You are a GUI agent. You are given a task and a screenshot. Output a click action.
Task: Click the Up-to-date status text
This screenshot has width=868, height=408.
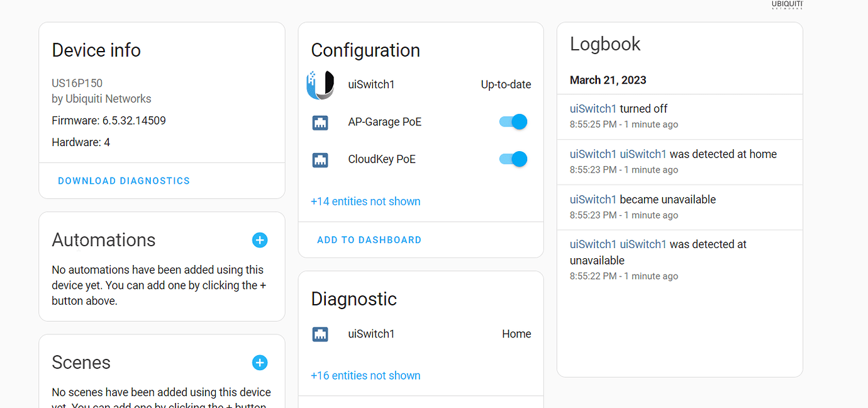[506, 84]
